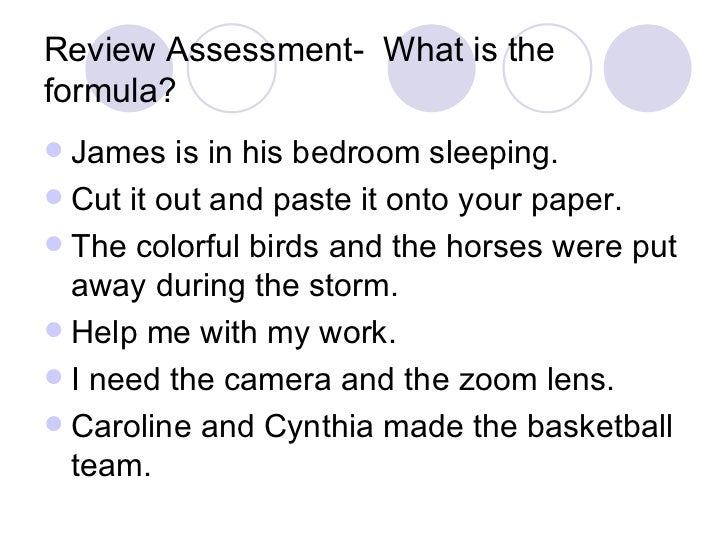Click the word 'formula?' in the title

[110, 90]
